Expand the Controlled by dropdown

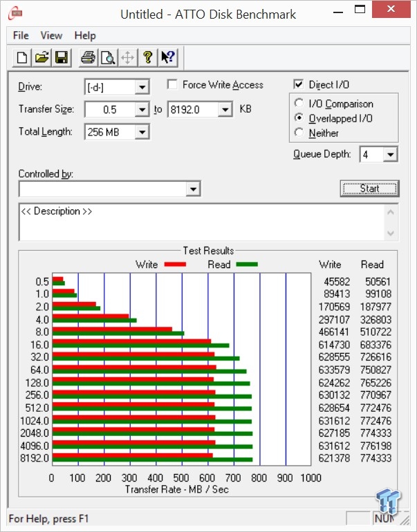coord(193,189)
